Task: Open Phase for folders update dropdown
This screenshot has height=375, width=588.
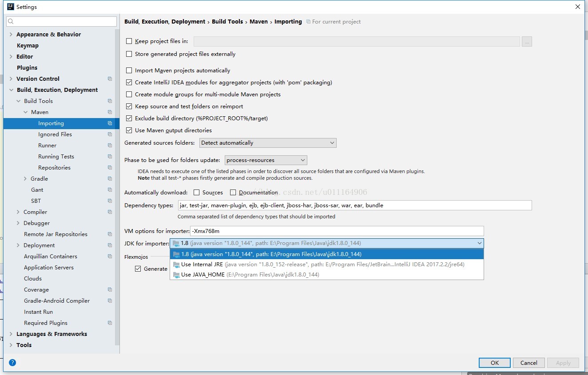Action: pos(266,160)
